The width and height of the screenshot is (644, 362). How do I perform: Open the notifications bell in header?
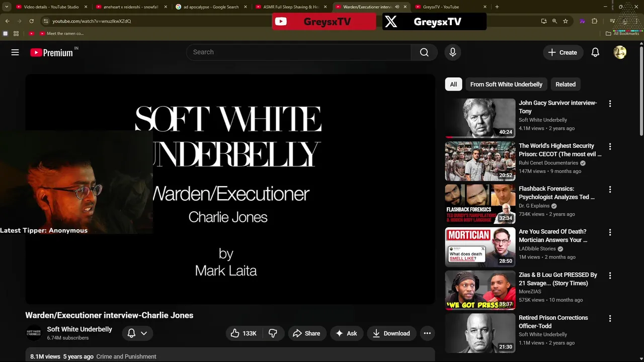coord(595,52)
